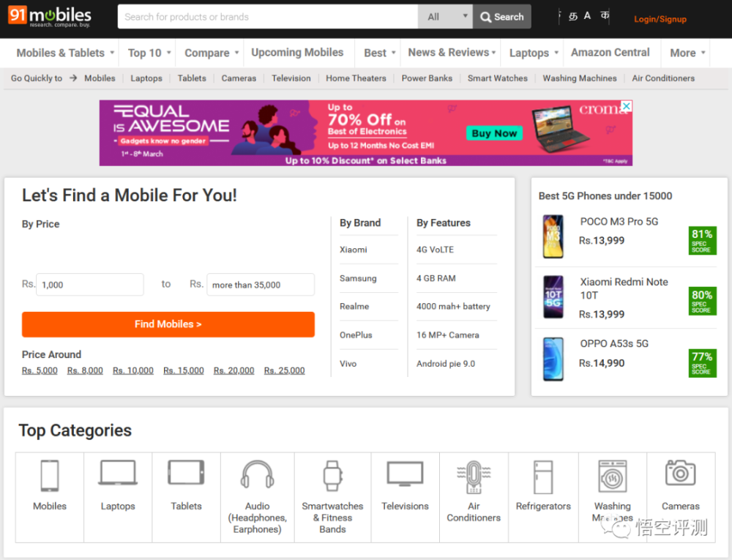Switch language to English letter A

(587, 16)
